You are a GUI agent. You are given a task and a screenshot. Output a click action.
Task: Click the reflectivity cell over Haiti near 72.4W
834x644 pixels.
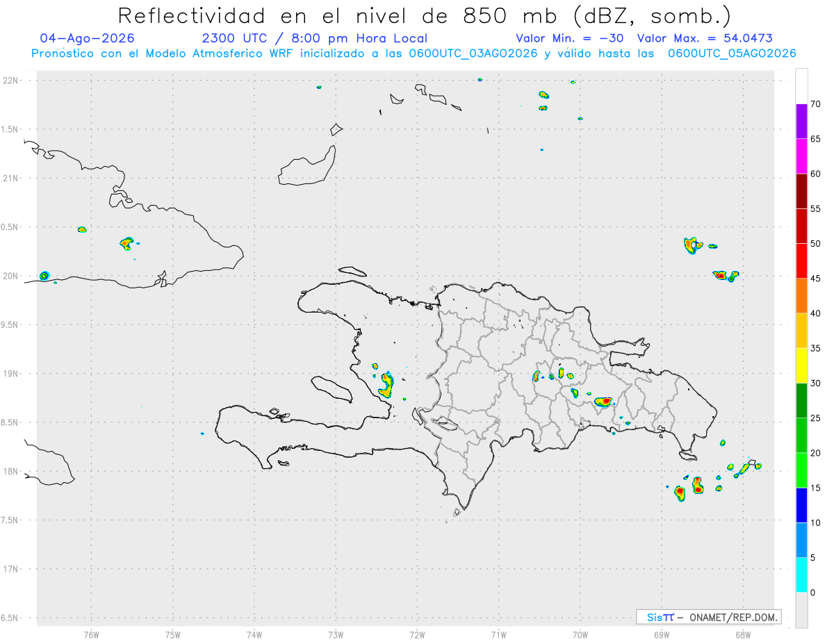[x=385, y=384]
